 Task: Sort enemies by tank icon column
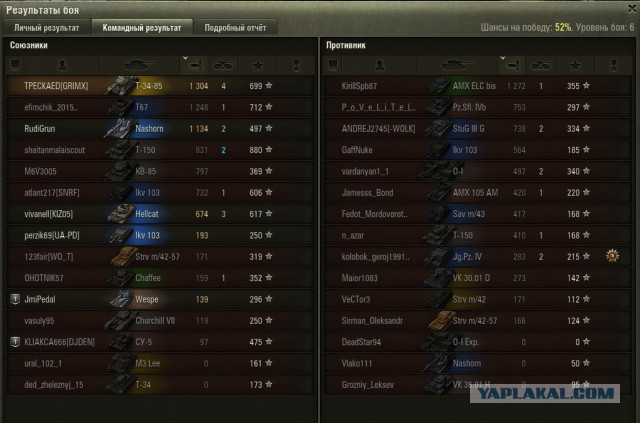pyautogui.click(x=457, y=65)
